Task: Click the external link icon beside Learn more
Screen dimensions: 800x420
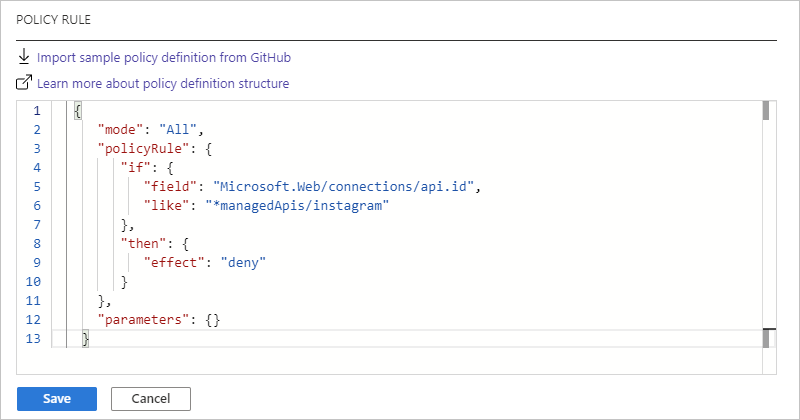Action: tap(24, 83)
